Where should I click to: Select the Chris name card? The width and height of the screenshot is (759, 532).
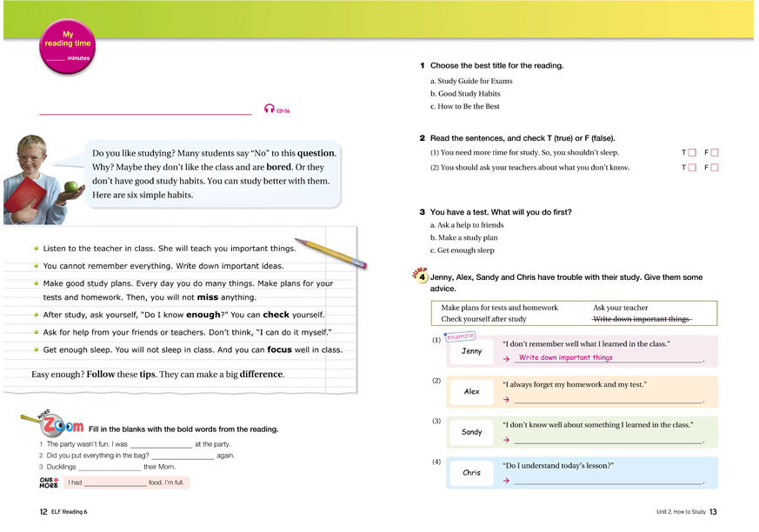point(472,473)
